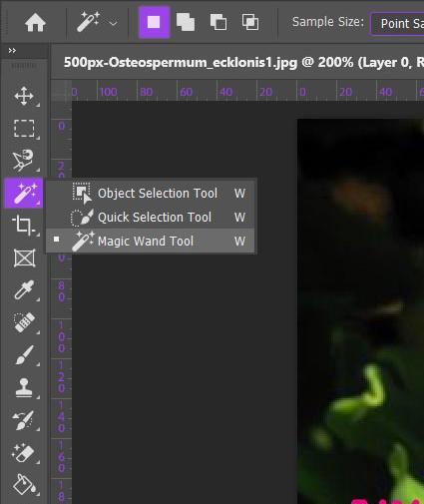Select the Crop tool
The image size is (424, 504).
tap(23, 226)
